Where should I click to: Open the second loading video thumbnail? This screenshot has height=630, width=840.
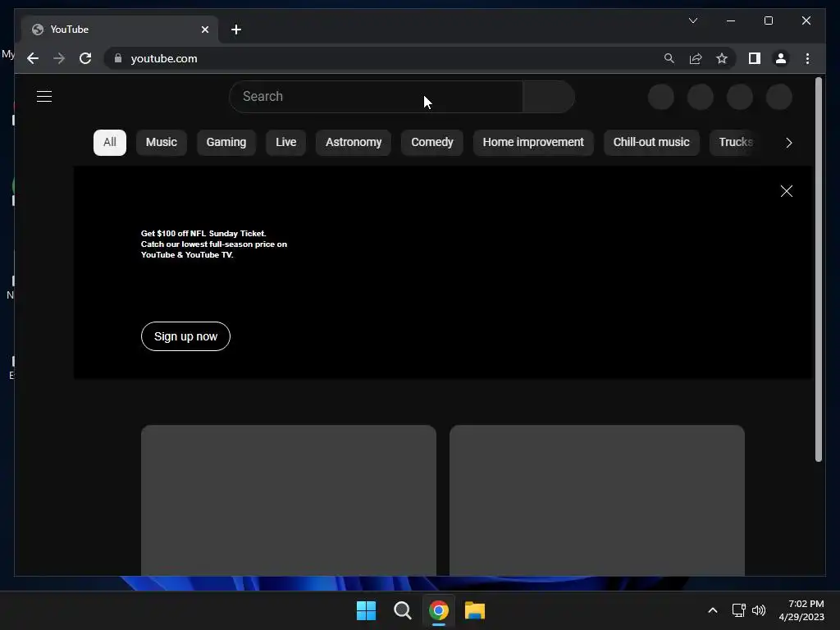click(x=597, y=500)
